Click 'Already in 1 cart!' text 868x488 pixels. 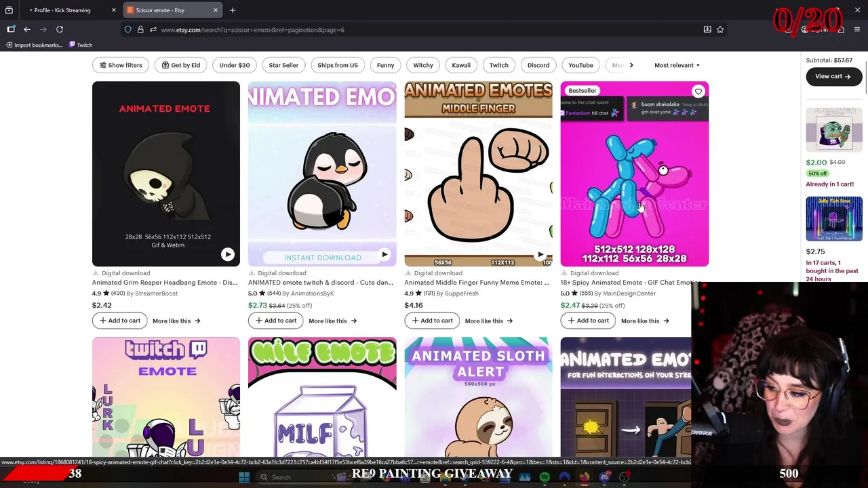829,184
